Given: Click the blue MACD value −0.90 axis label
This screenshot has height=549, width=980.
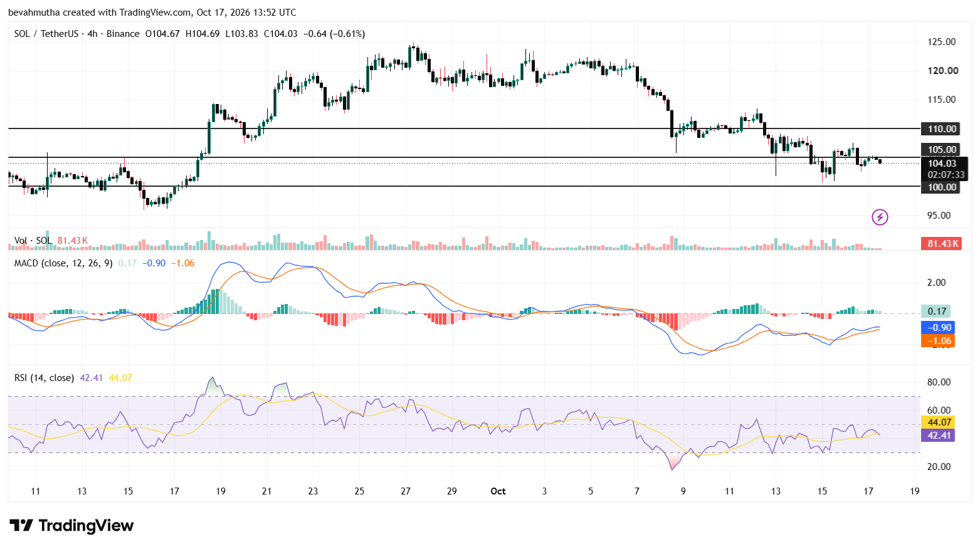Looking at the screenshot, I should point(939,328).
